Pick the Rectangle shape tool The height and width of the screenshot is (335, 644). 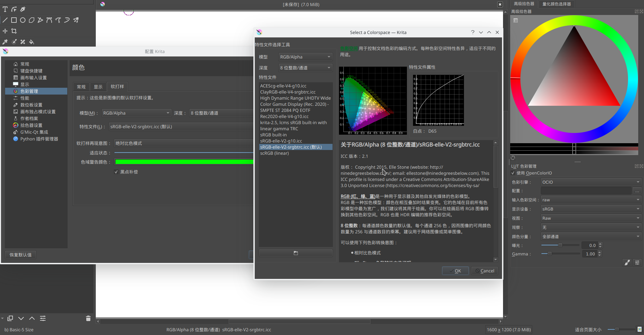(x=14, y=20)
